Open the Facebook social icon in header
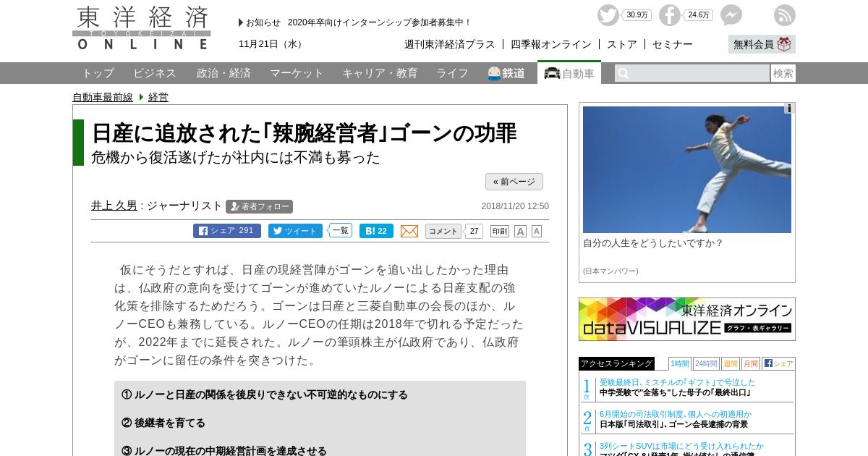Screen dimensions: 868x456 [670, 15]
